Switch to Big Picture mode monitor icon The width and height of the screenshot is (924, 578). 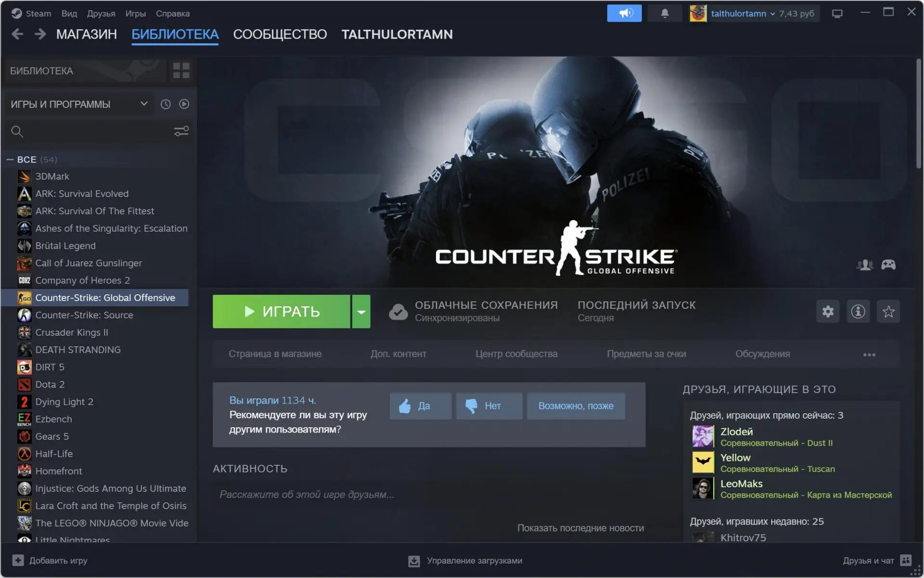pos(837,13)
